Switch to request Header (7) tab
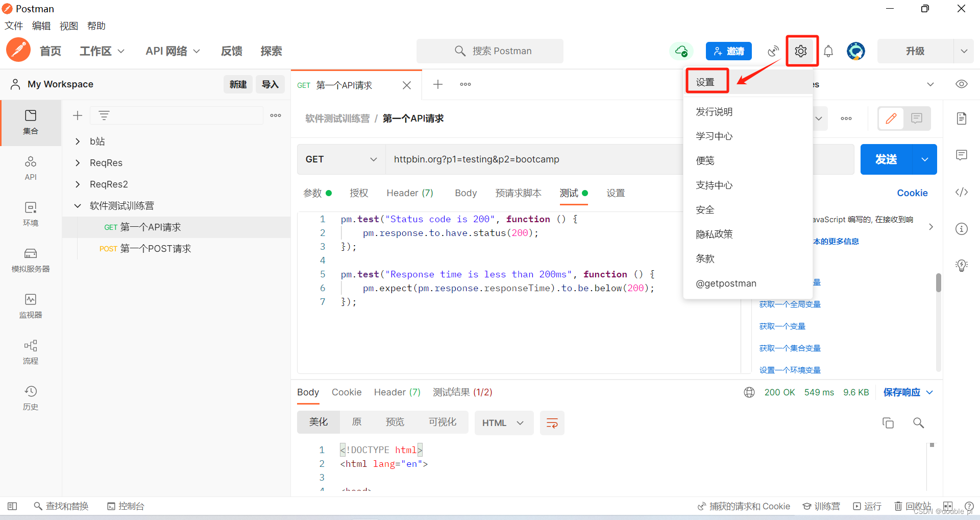 (410, 193)
